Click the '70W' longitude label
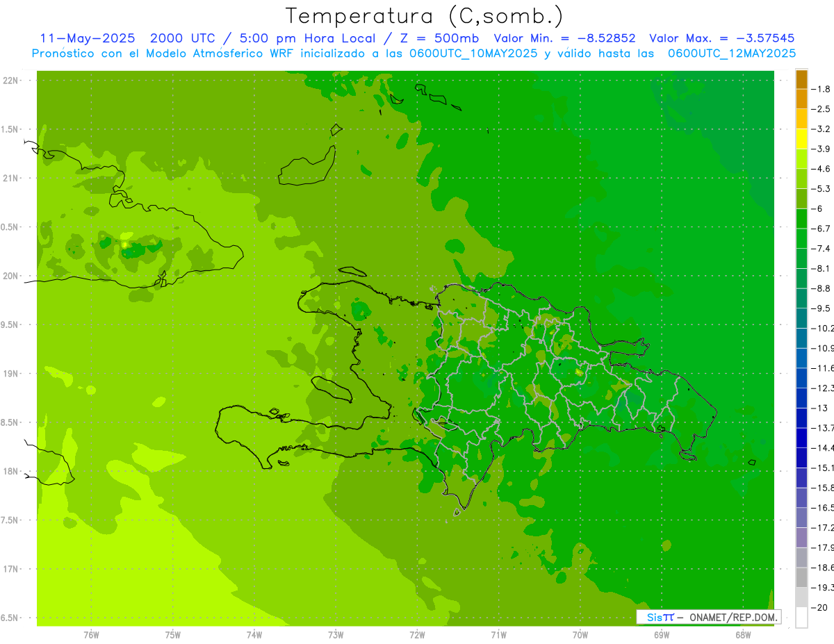 580,635
